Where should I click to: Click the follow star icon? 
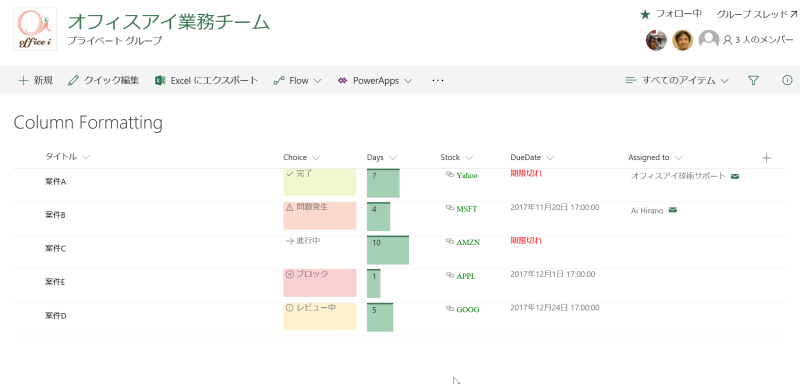click(x=645, y=15)
